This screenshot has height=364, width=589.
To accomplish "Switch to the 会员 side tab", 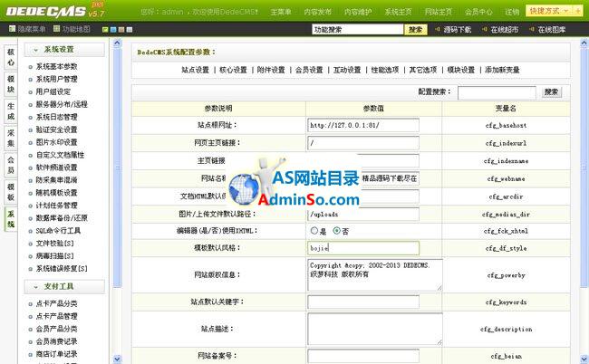I will (x=11, y=166).
